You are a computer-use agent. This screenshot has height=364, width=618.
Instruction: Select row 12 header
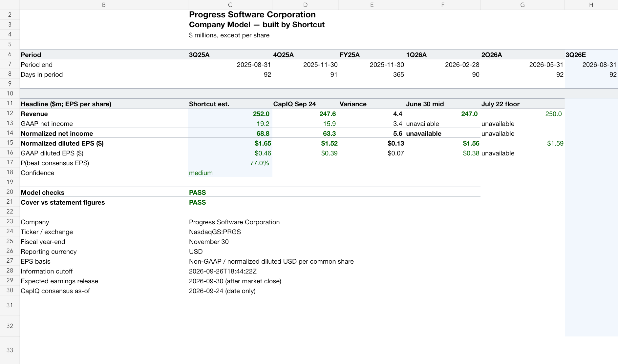(10, 113)
